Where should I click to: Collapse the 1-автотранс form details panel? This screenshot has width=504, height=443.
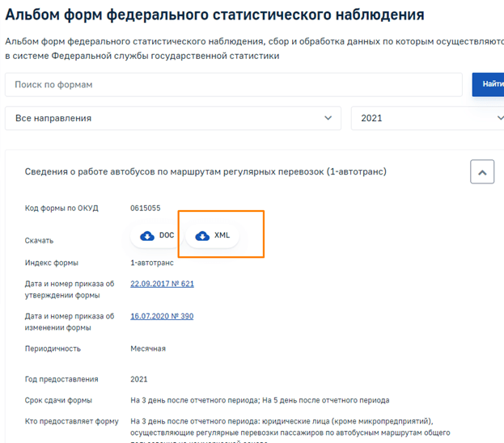pos(482,172)
